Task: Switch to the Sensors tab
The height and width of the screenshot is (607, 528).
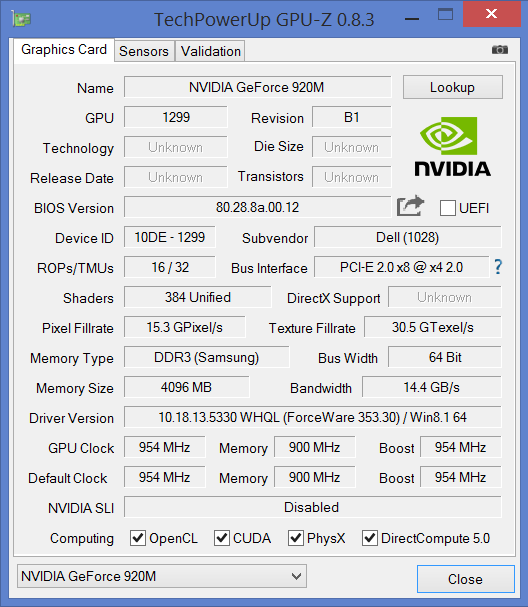Action: (144, 51)
